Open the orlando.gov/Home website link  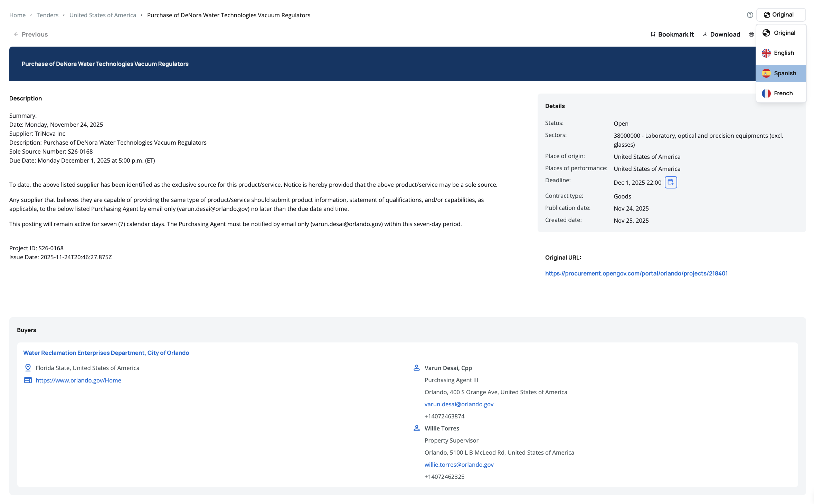(78, 380)
